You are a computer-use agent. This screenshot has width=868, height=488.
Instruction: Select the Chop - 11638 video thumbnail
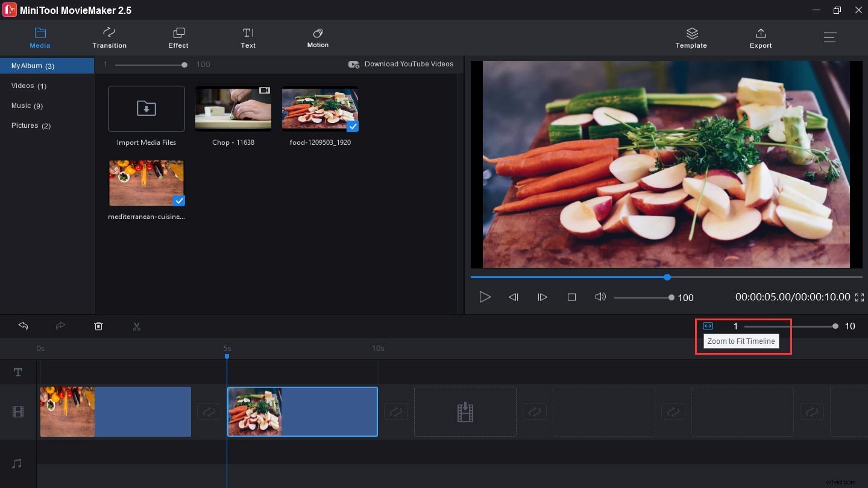(x=233, y=109)
